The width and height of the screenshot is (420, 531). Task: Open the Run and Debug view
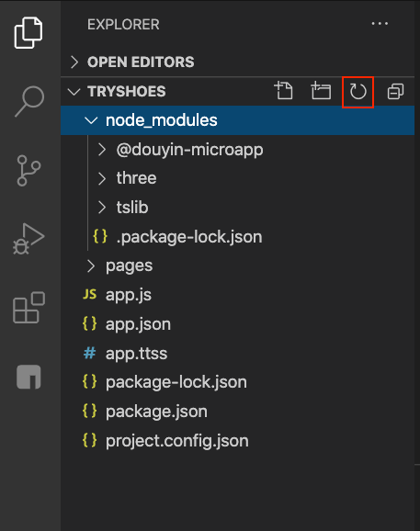pyautogui.click(x=28, y=239)
